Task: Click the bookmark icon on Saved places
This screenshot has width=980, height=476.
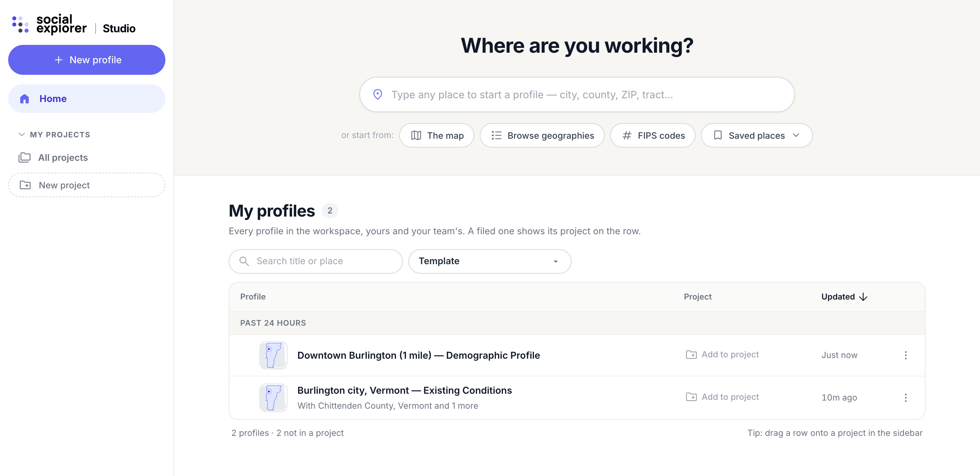Action: [x=718, y=135]
